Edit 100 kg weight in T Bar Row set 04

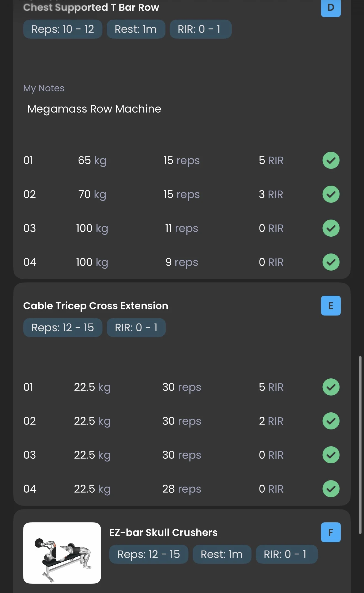(x=92, y=262)
